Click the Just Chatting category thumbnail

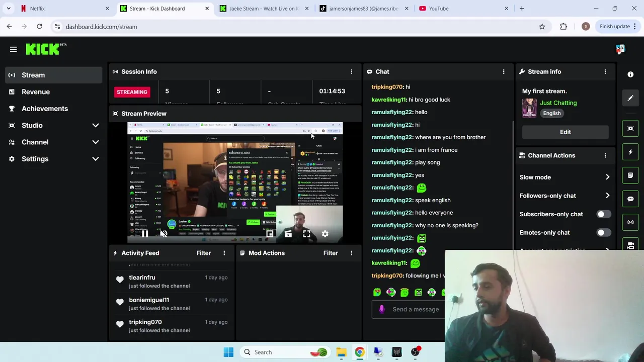pos(529,108)
